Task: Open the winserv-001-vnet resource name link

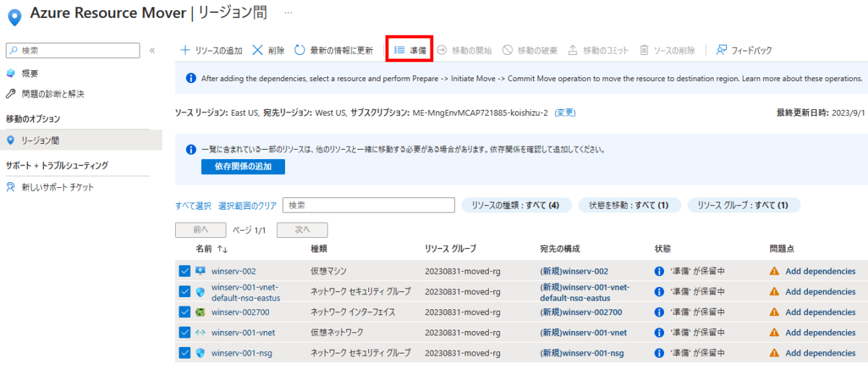Action: pyautogui.click(x=242, y=333)
